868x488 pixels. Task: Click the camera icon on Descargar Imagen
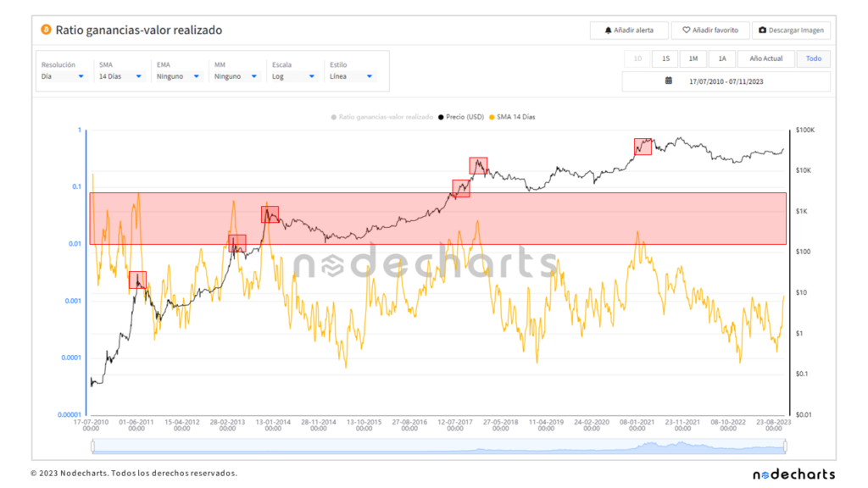pos(761,30)
